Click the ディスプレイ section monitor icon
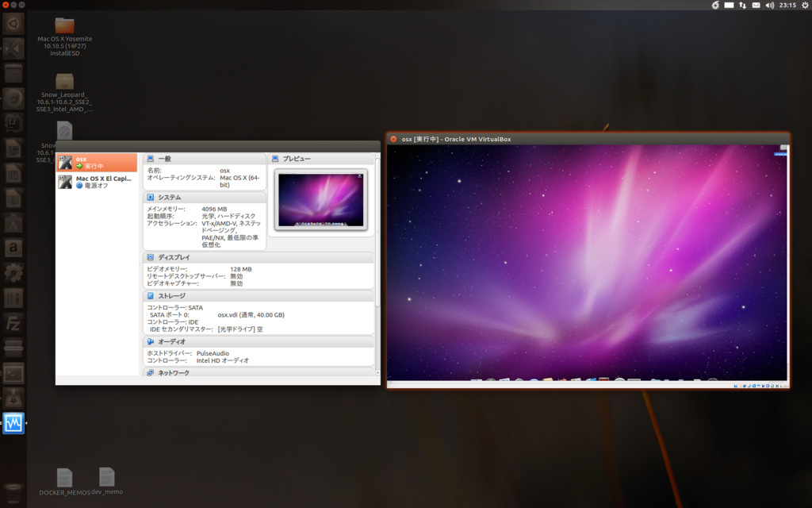The width and height of the screenshot is (812, 508). tap(150, 257)
